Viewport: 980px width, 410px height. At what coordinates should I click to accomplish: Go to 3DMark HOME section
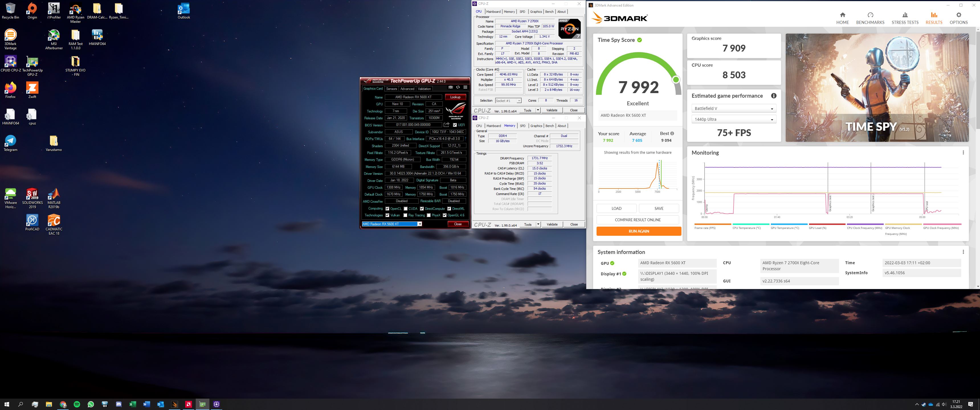[x=842, y=18]
